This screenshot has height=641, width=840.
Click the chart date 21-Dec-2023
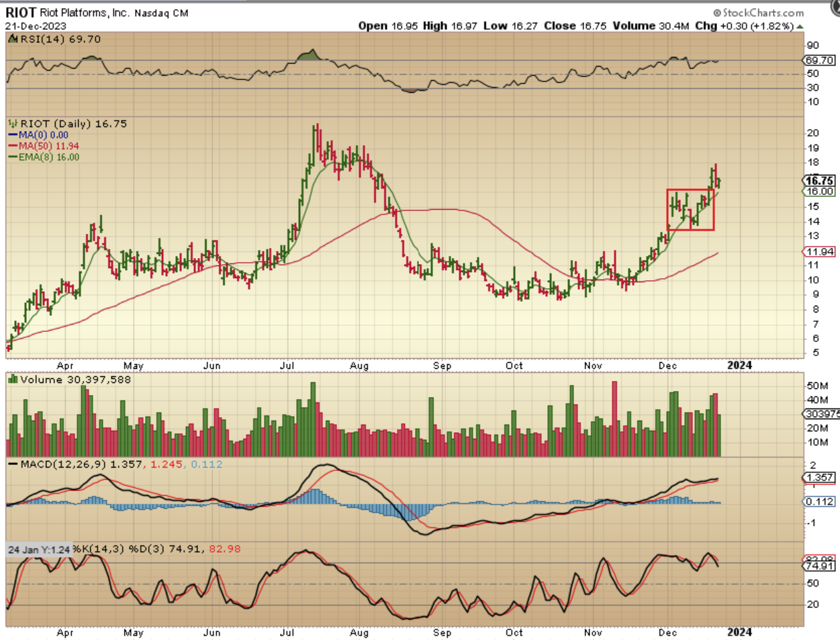[36, 26]
